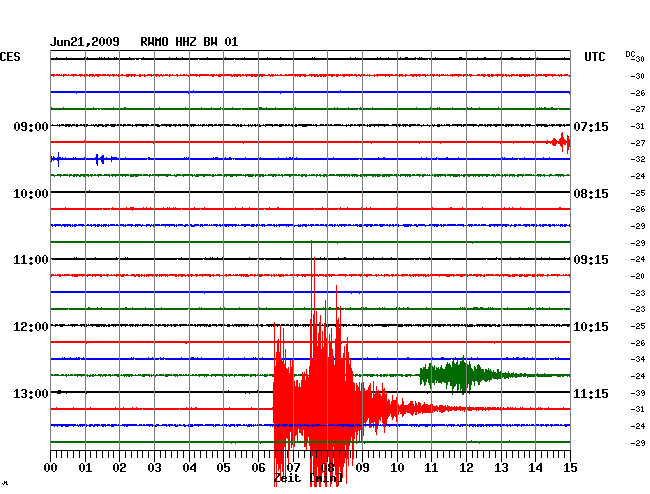Click minute tick label 10

click(x=397, y=468)
